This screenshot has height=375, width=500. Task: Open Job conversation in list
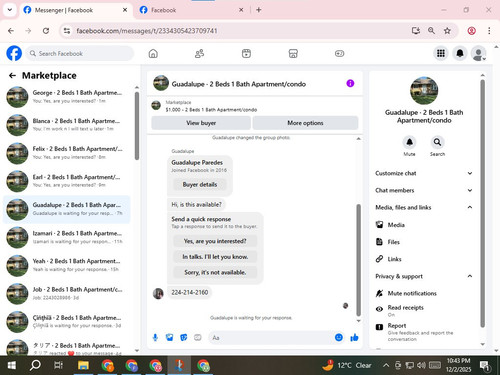[x=67, y=293]
